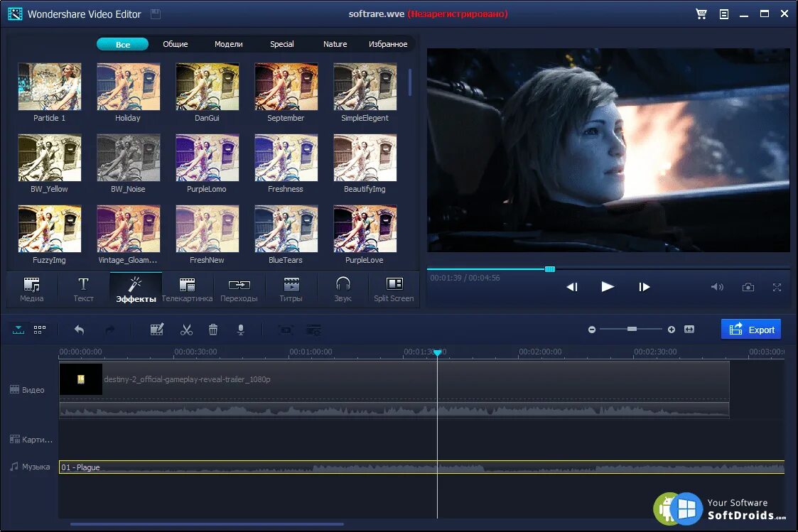Record voiceover with microphone icon

click(x=241, y=330)
